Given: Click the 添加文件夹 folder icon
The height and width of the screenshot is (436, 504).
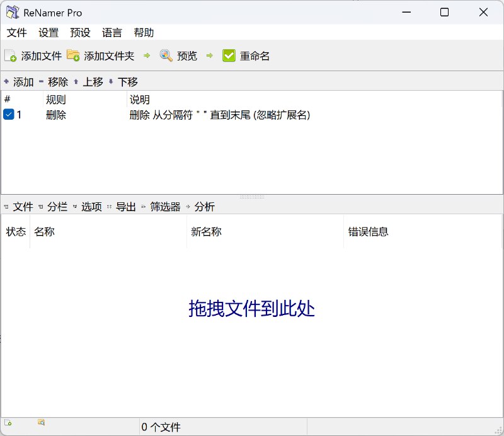Looking at the screenshot, I should [x=73, y=55].
